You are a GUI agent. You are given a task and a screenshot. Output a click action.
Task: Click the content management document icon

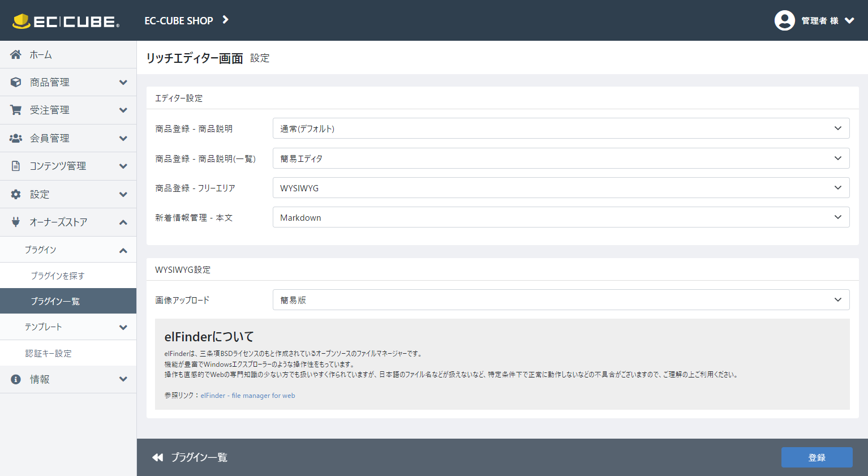pyautogui.click(x=16, y=166)
